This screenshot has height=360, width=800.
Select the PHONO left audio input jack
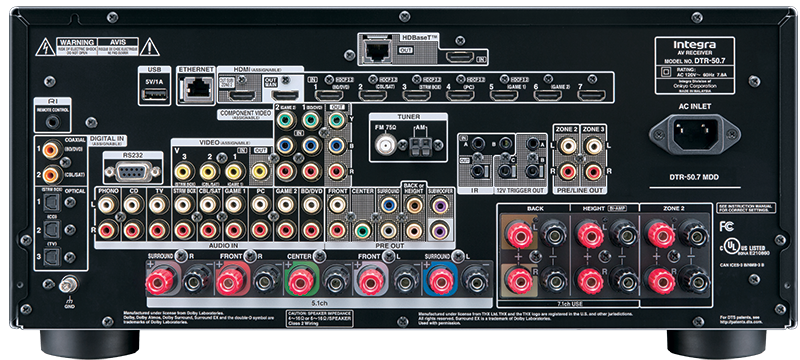tap(108, 205)
